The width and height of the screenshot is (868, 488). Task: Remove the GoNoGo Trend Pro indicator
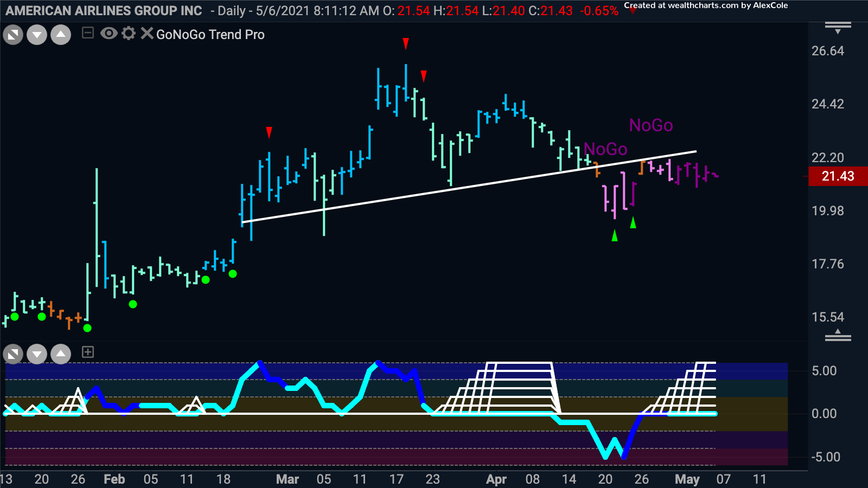click(146, 34)
